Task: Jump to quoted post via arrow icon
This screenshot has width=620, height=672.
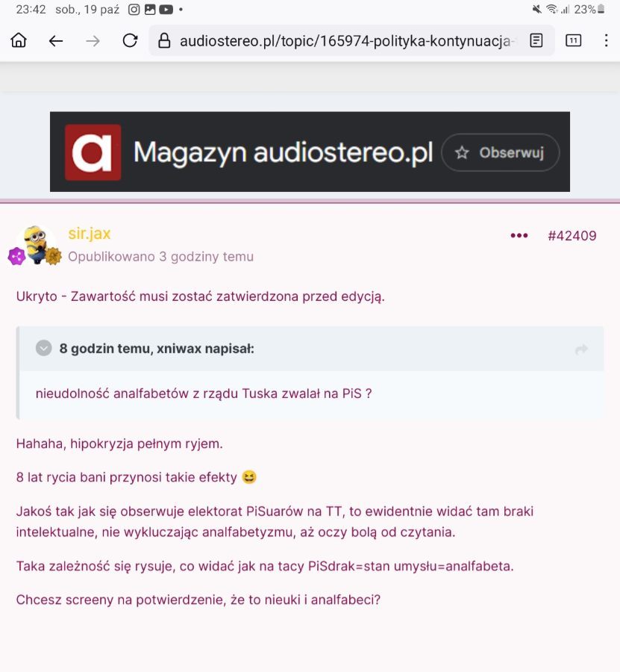Action: tap(581, 349)
